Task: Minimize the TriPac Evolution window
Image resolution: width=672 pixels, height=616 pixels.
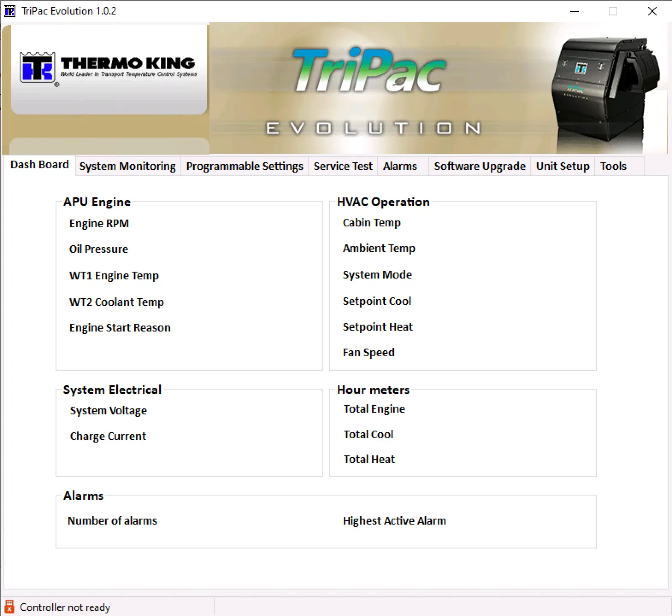Action: pos(575,11)
